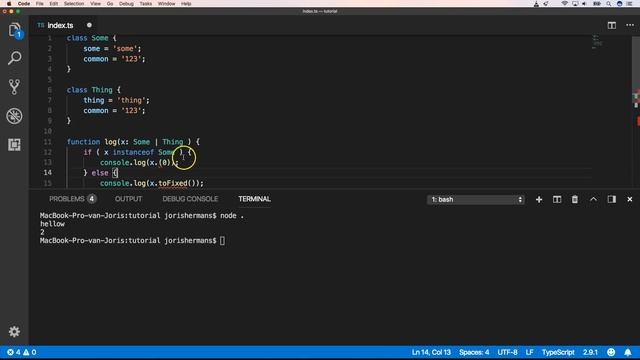640x360 pixels.
Task: Click the warnings count in status bar
Action: [x=29, y=352]
